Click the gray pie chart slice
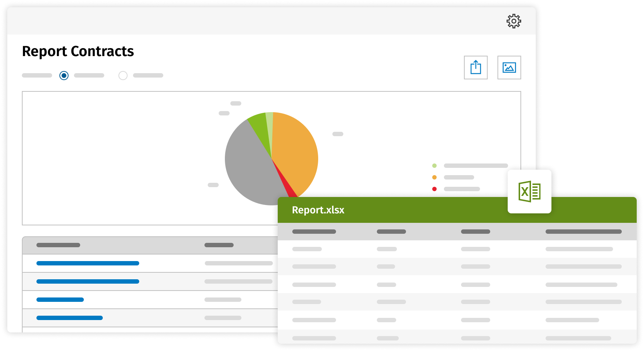 tap(248, 167)
